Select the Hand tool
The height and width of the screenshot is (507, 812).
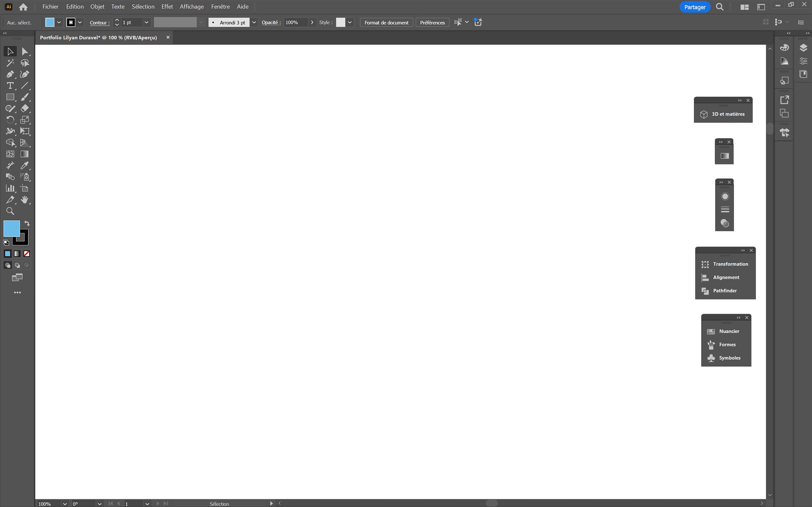[25, 200]
